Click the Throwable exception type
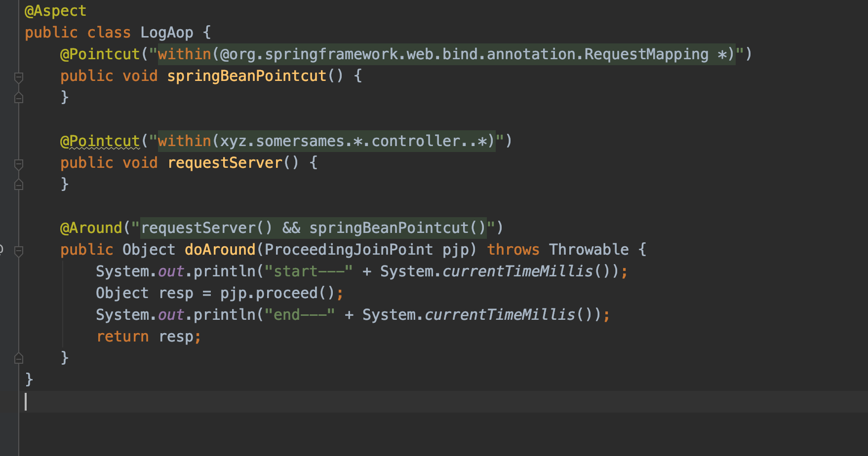 click(x=589, y=250)
